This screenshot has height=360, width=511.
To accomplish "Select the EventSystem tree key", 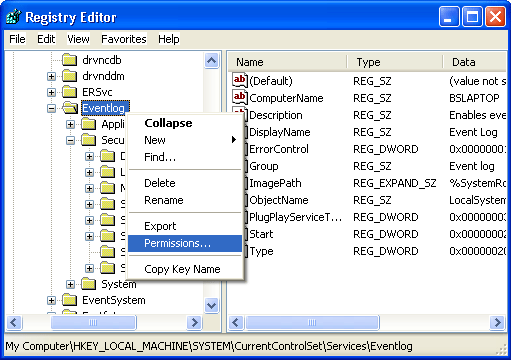I will pos(114,300).
